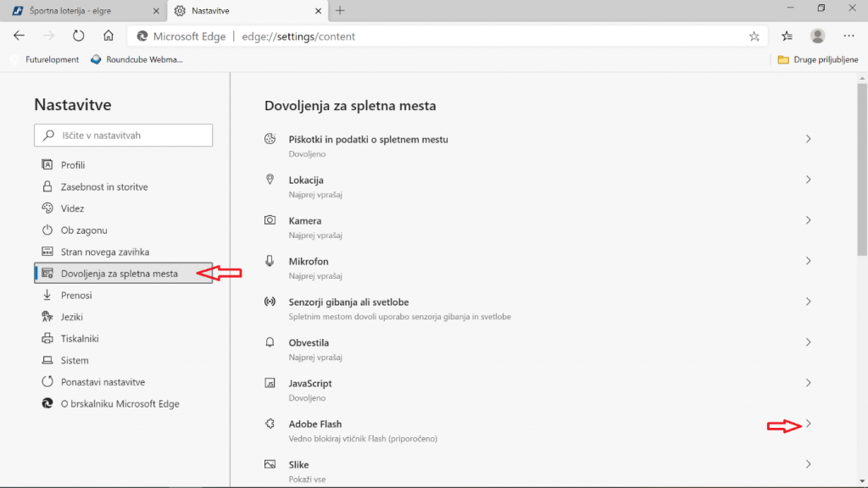Add page to favorites star icon
Image resolution: width=868 pixels, height=488 pixels.
(x=754, y=36)
